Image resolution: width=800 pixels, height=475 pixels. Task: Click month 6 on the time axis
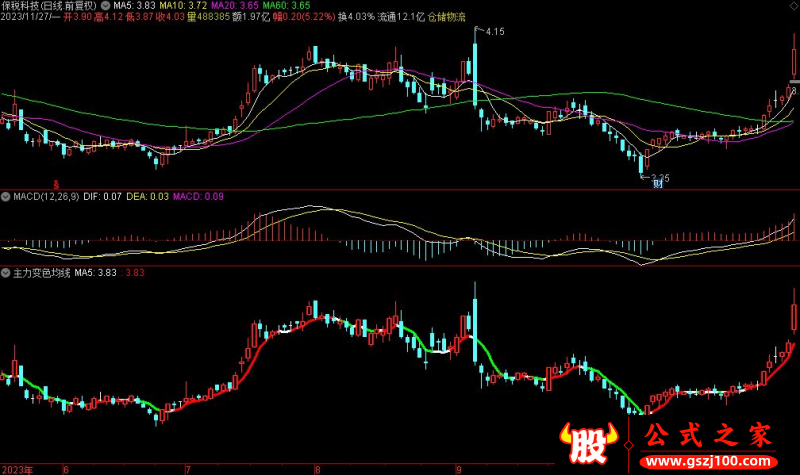coord(65,470)
